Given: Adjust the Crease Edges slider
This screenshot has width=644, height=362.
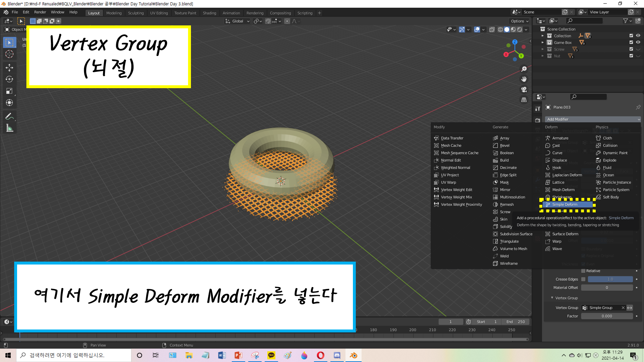Looking at the screenshot, I should point(610,279).
